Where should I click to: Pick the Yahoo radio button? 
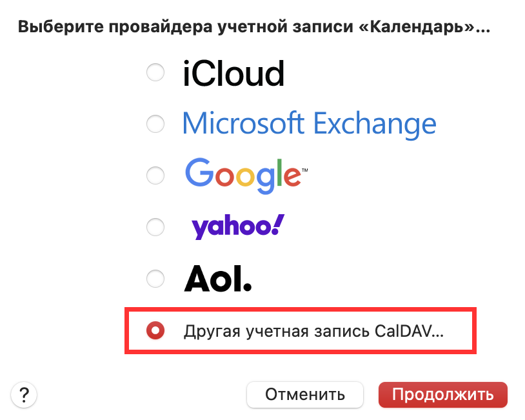point(155,226)
